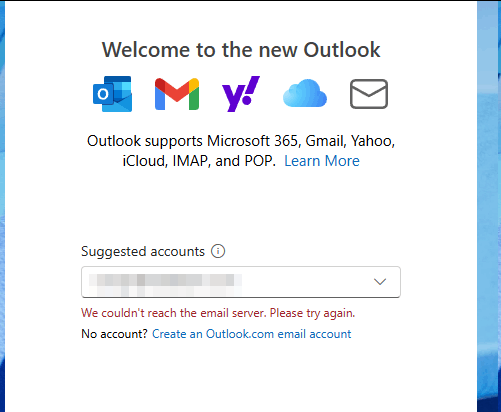Open Create an Outlook.com email account link
The image size is (501, 412).
(x=252, y=334)
